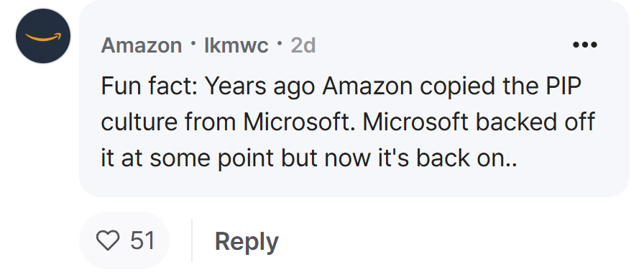Open the lkmwc user profile link
Viewport: 644px width, 275px height.
(236, 45)
